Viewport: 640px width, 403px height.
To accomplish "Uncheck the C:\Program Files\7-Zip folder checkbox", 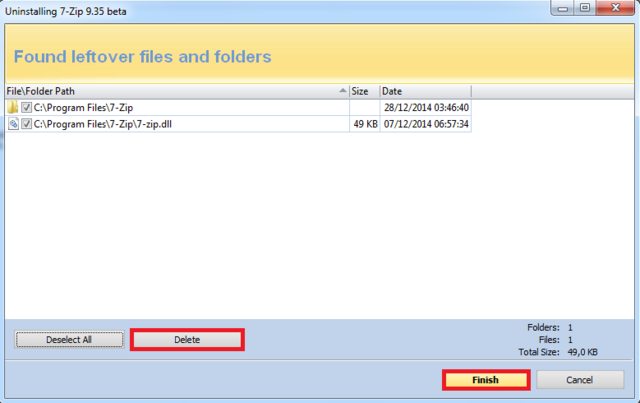I will (27, 107).
